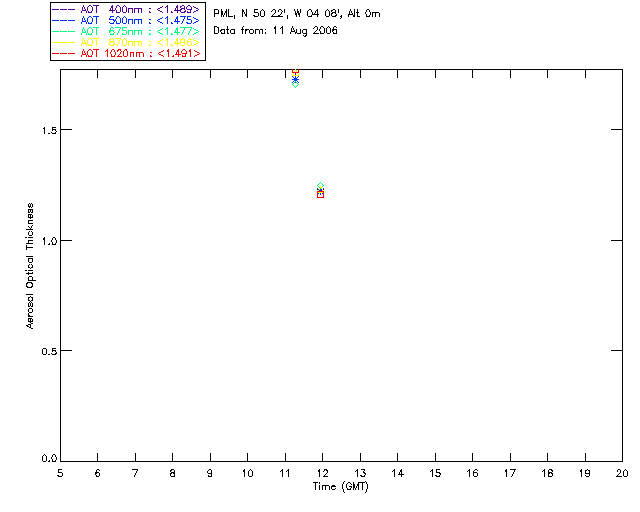Click the x-axis tick label '5'
The height and width of the screenshot is (512, 640).
60,473
